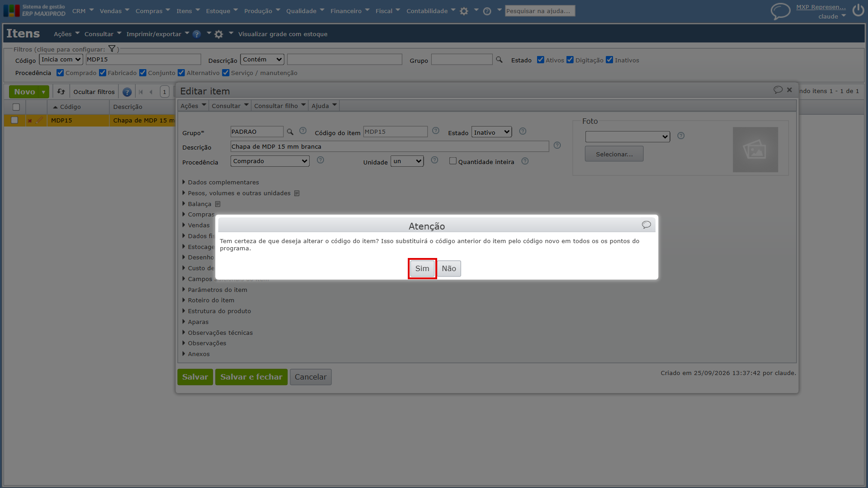Refresh the items list
Screen dimensions: 868x488
pyautogui.click(x=61, y=92)
